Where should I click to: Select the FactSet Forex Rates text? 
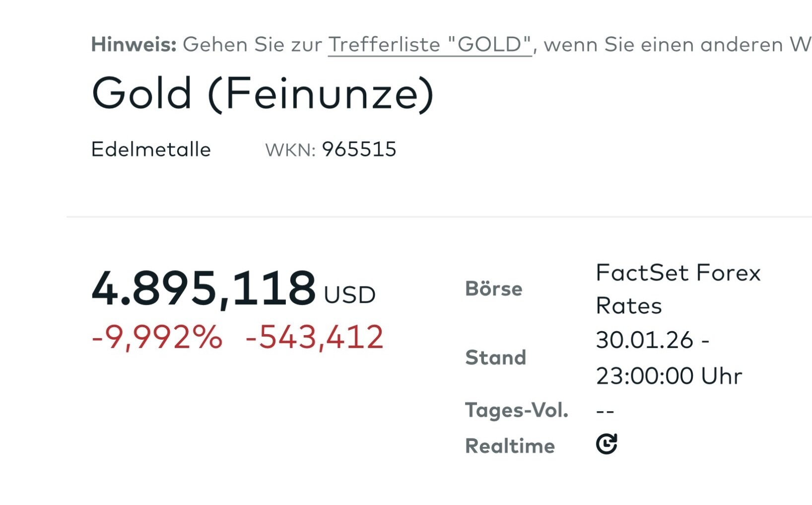pos(677,289)
